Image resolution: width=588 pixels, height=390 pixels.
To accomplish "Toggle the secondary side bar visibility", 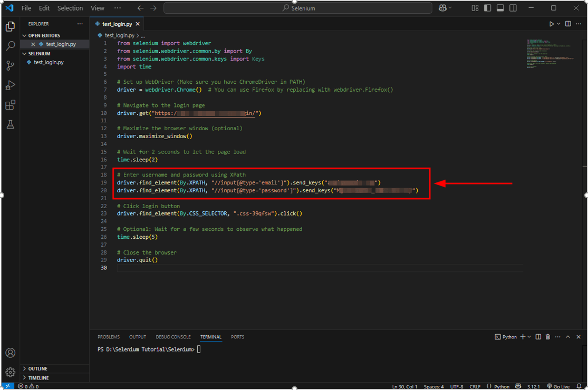I will [513, 8].
